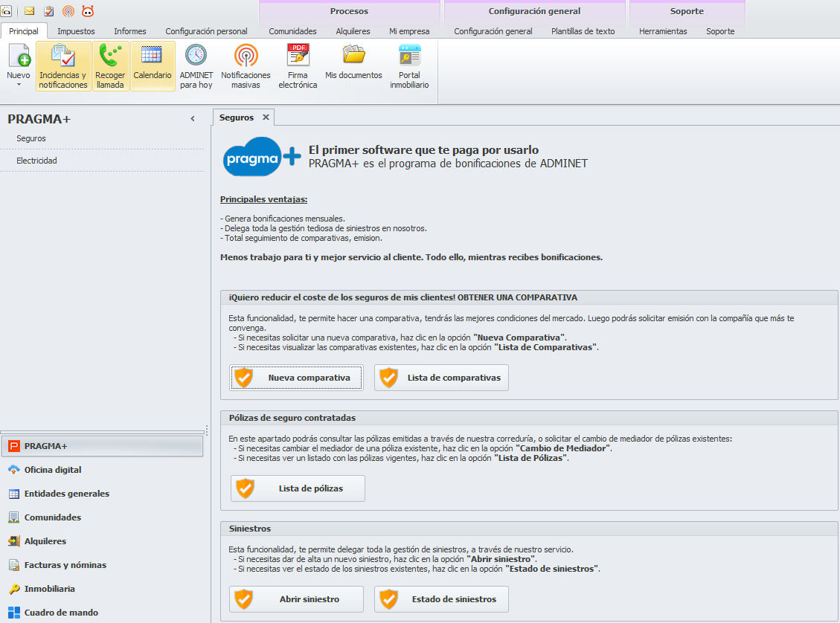The height and width of the screenshot is (623, 840).
Task: Select the Recoger llamada phone icon
Action: pos(110,57)
